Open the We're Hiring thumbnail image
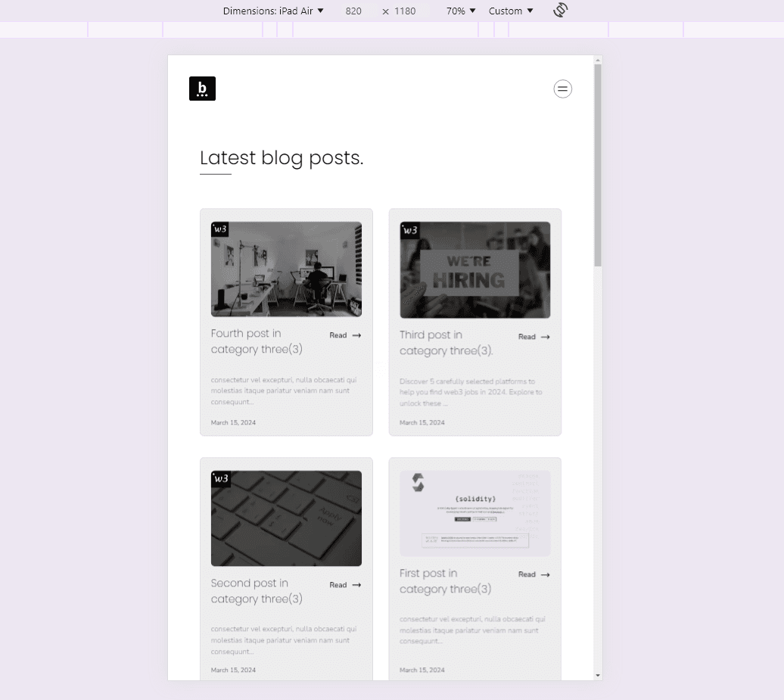784x700 pixels. tap(475, 270)
